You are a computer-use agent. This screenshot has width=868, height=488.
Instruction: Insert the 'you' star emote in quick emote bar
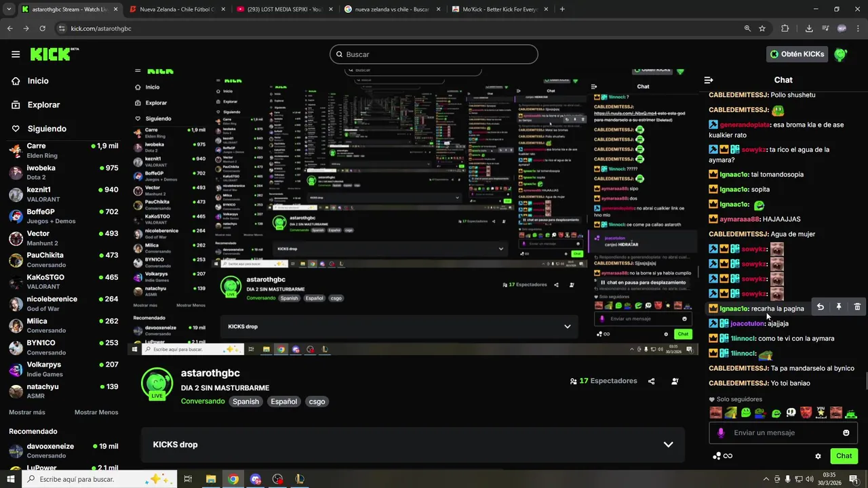821,413
